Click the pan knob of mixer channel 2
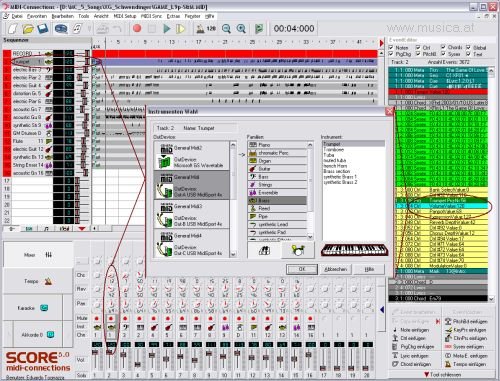Screen dimensions: 500x381 pos(111,304)
